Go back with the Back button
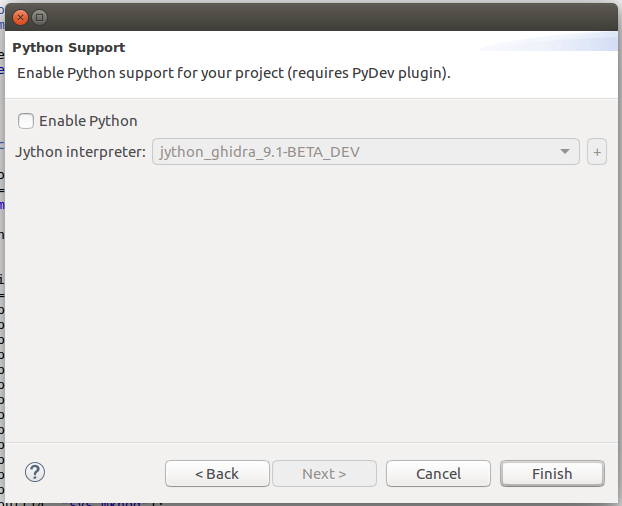Viewport: 622px width, 506px height. point(217,474)
